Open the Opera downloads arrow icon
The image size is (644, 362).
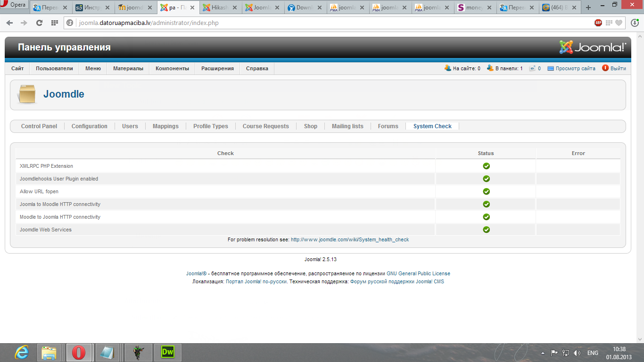[x=634, y=23]
